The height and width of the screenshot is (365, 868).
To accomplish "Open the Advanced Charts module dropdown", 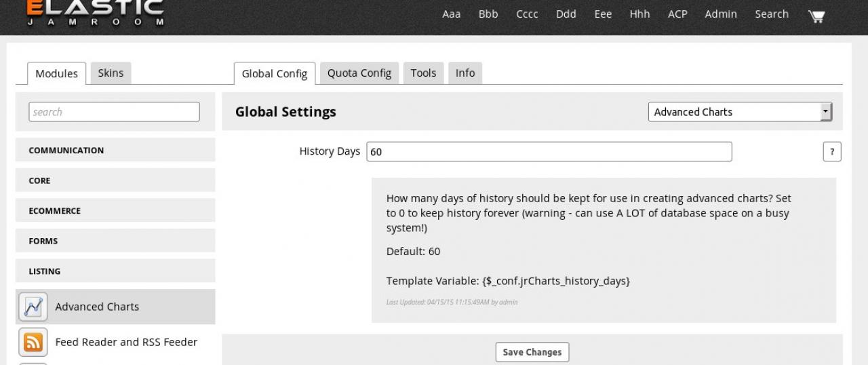I will pyautogui.click(x=740, y=112).
